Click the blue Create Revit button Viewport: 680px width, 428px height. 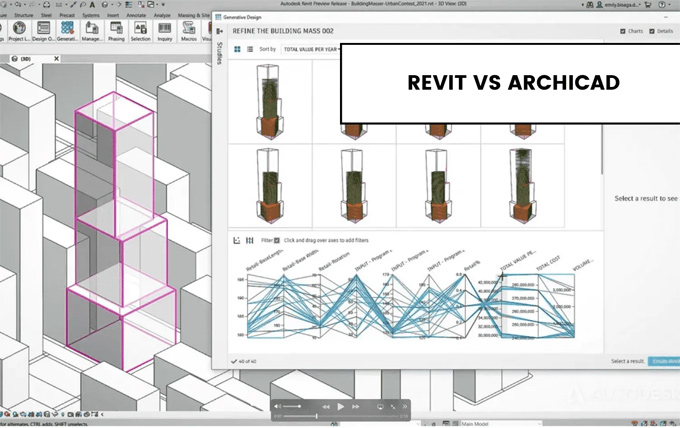[664, 361]
